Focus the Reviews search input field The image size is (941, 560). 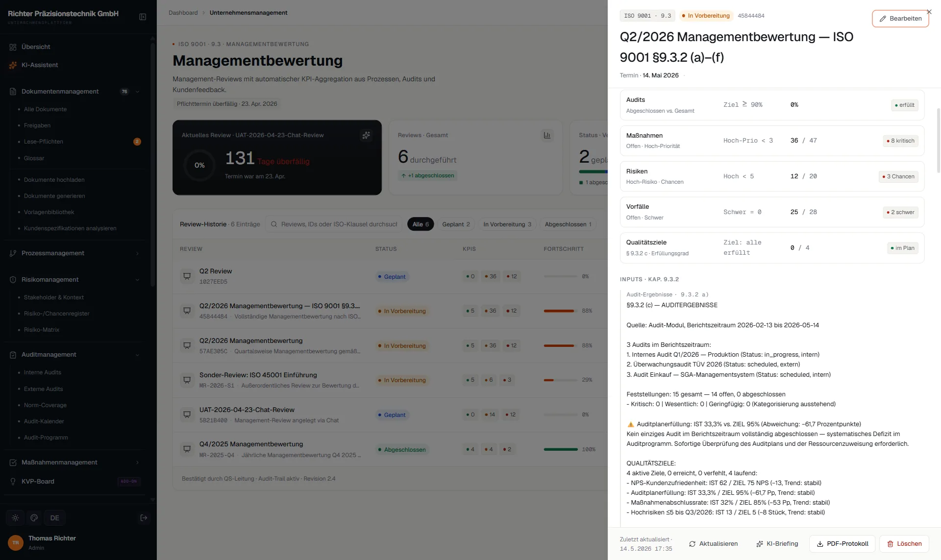(x=333, y=224)
